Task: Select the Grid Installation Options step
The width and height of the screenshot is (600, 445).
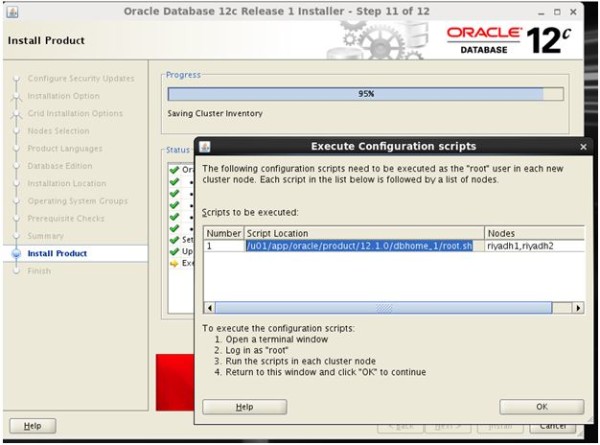Action: [x=75, y=113]
